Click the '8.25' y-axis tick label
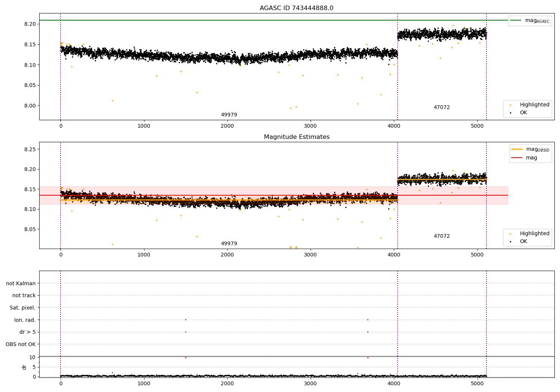The image size is (560, 392). 29,149
